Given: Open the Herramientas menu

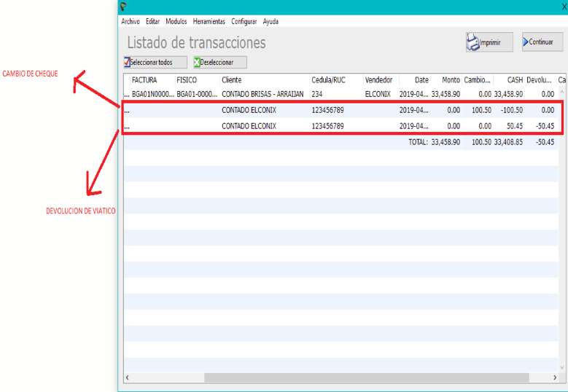Looking at the screenshot, I should point(209,21).
